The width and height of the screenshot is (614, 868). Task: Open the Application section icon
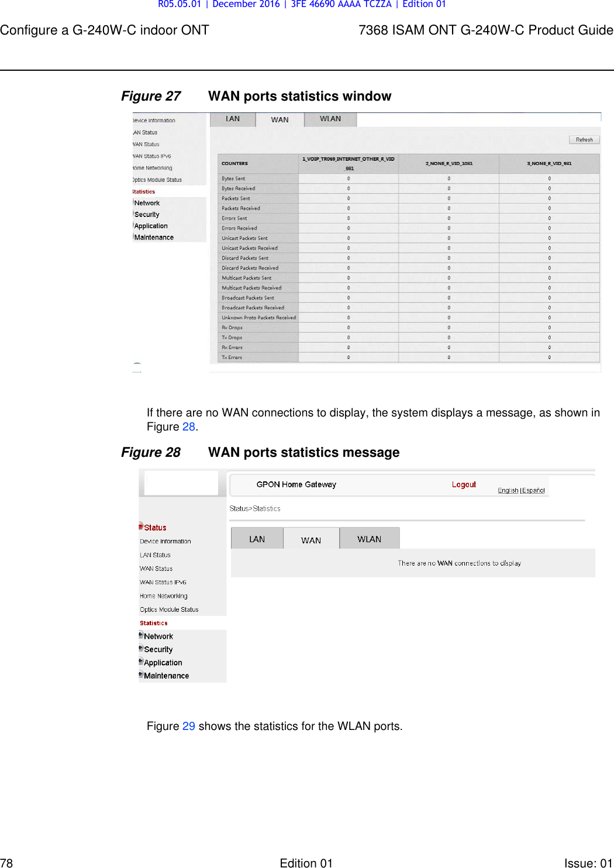click(140, 662)
